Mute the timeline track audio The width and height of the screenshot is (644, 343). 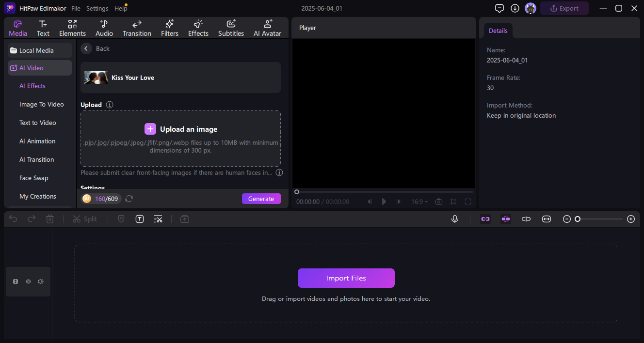pos(41,281)
